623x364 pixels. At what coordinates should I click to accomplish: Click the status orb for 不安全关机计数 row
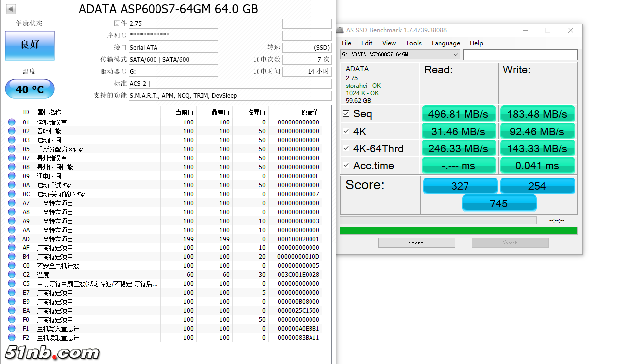tap(12, 266)
